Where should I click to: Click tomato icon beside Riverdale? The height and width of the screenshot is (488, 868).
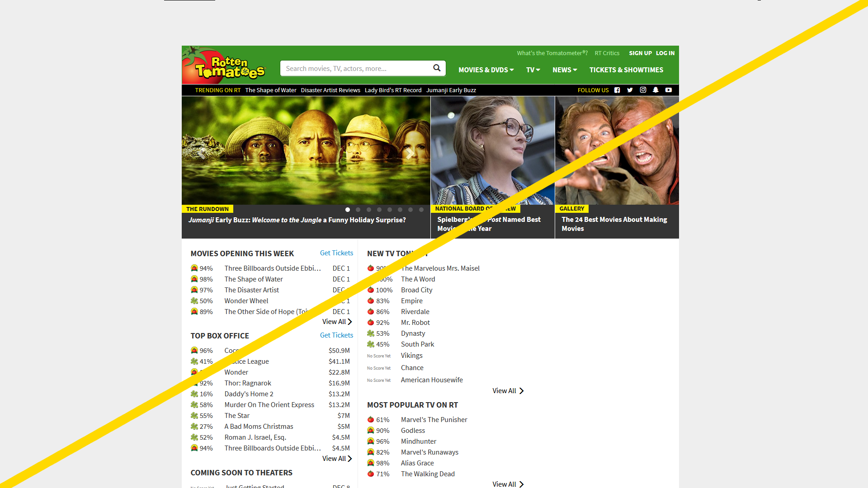point(371,312)
